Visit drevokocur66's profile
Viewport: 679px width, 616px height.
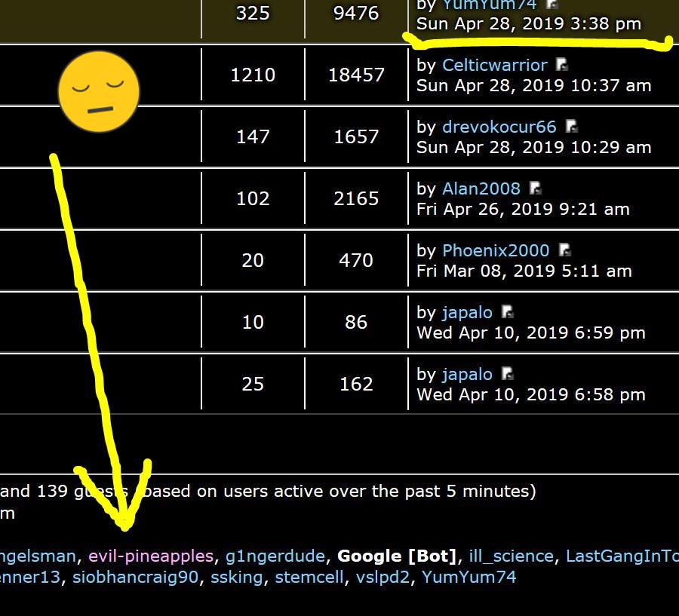pyautogui.click(x=499, y=127)
